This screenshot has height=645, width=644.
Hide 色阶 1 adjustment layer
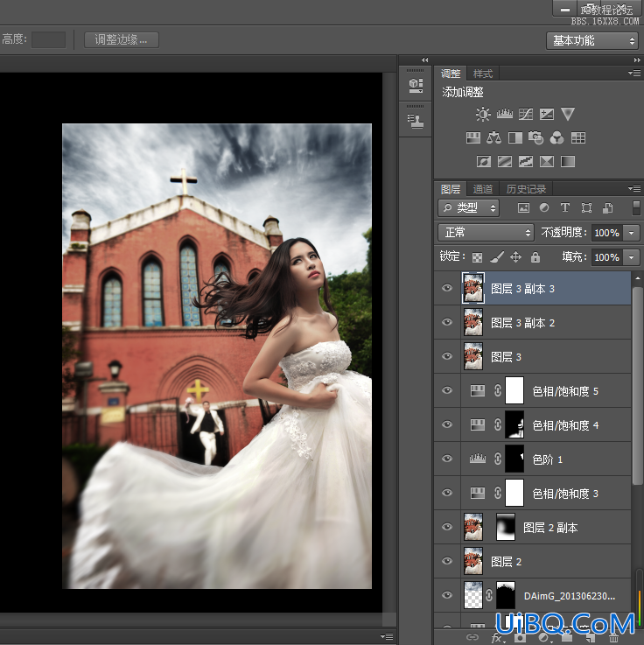[447, 459]
